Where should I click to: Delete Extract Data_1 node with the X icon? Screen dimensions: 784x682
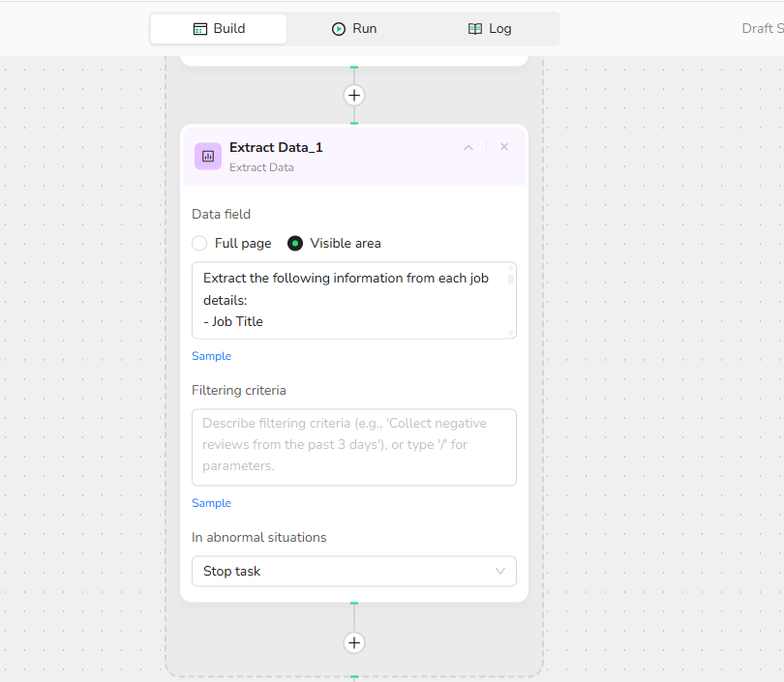[x=504, y=147]
